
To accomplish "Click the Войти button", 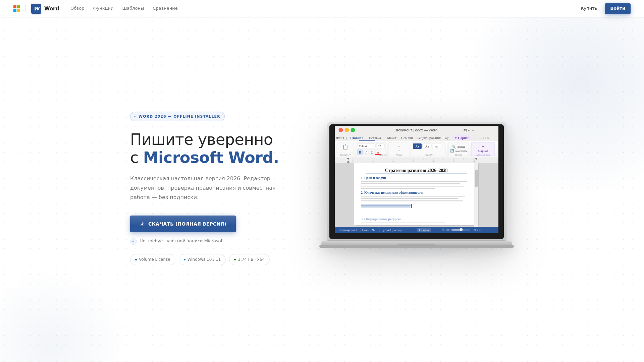I will pos(618,9).
